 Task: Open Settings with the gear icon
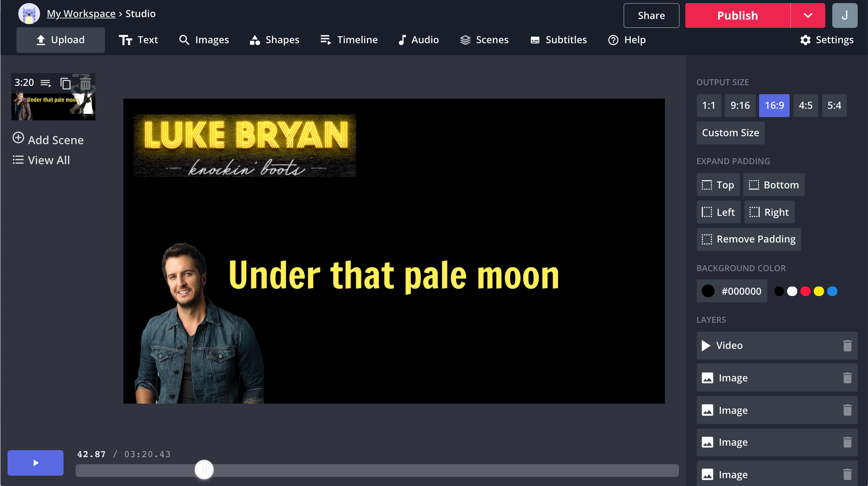pyautogui.click(x=827, y=40)
